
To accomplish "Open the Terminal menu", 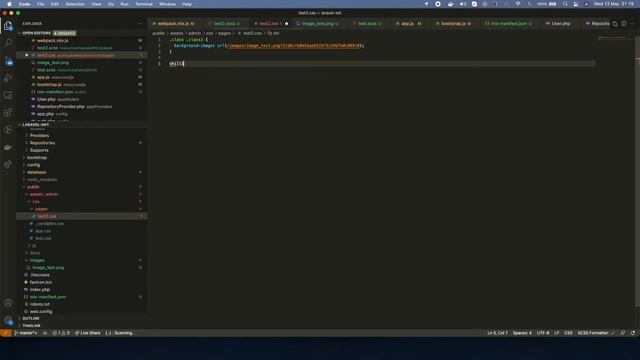I will coord(144,4).
